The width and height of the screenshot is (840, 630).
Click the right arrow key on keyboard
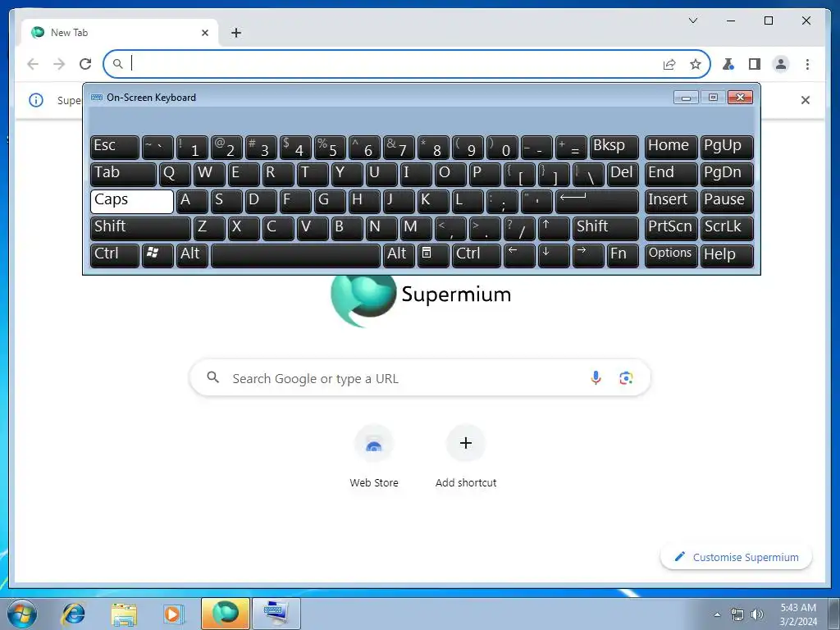588,256
